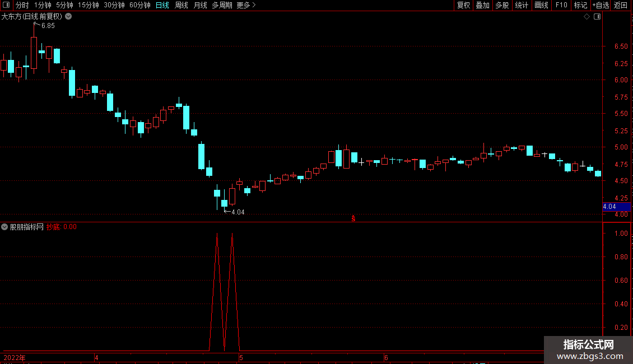The height and width of the screenshot is (364, 633).
Task: Select the 日线 daily chart tab
Action: pos(162,5)
